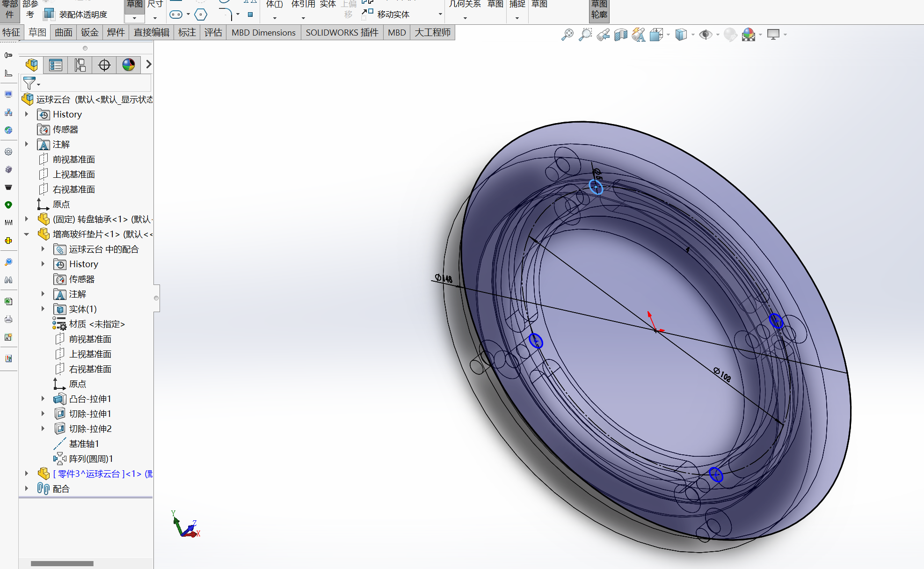This screenshot has width=924, height=569.
Task: Open the PropertyManager tab icon
Action: pos(56,65)
